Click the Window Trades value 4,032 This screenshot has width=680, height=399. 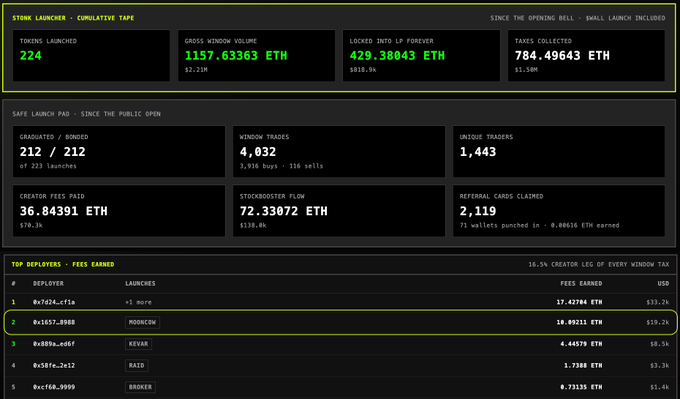tap(258, 152)
